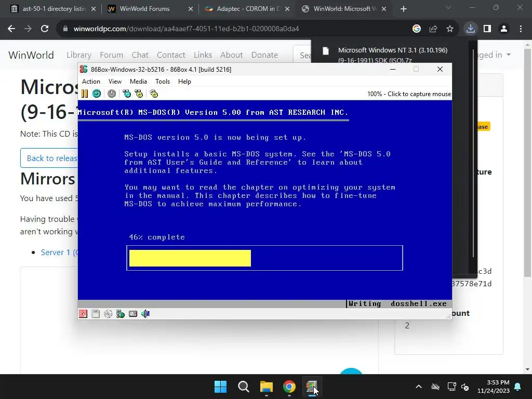Click the CD-ROM drive status icon
This screenshot has height=399, width=532.
pyautogui.click(x=108, y=314)
